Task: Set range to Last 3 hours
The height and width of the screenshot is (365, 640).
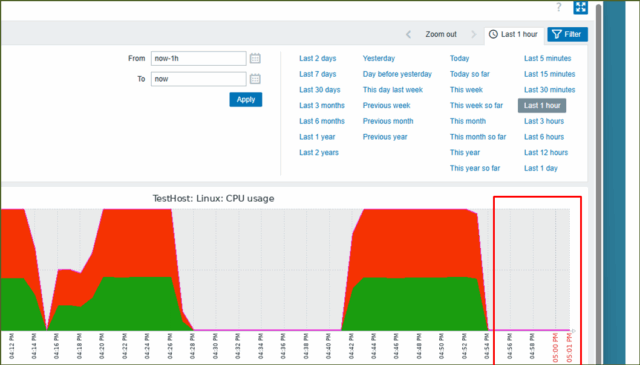Action: point(544,121)
